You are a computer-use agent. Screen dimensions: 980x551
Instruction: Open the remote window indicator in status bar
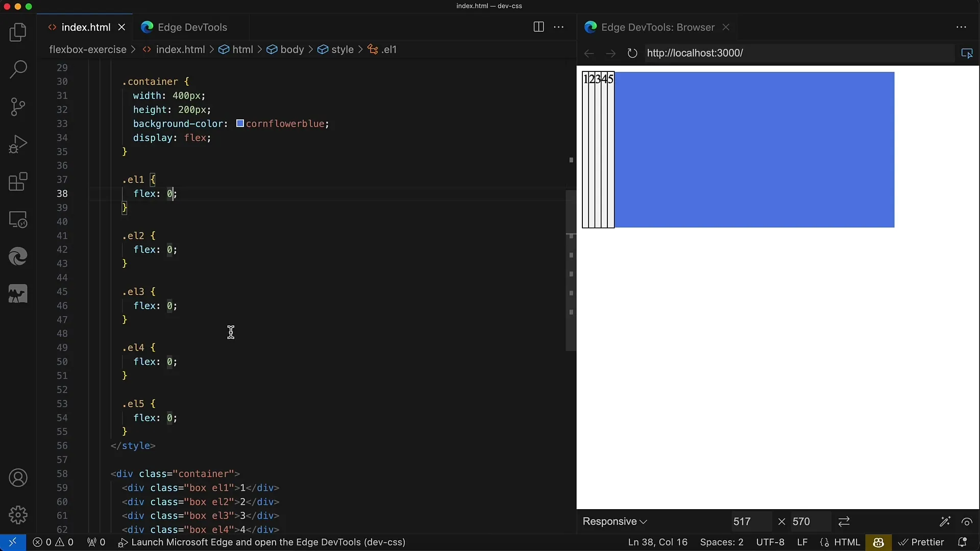pyautogui.click(x=13, y=542)
